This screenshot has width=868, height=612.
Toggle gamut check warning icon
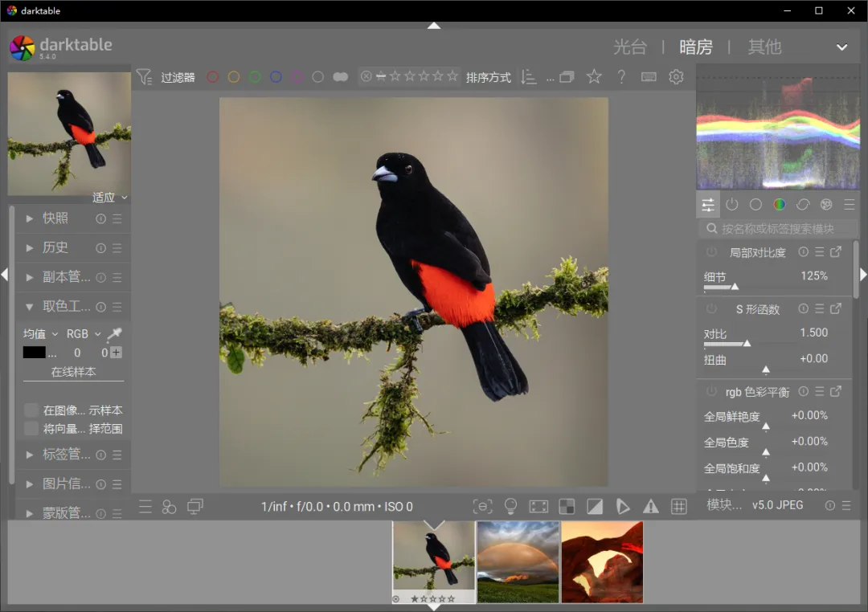coord(651,506)
